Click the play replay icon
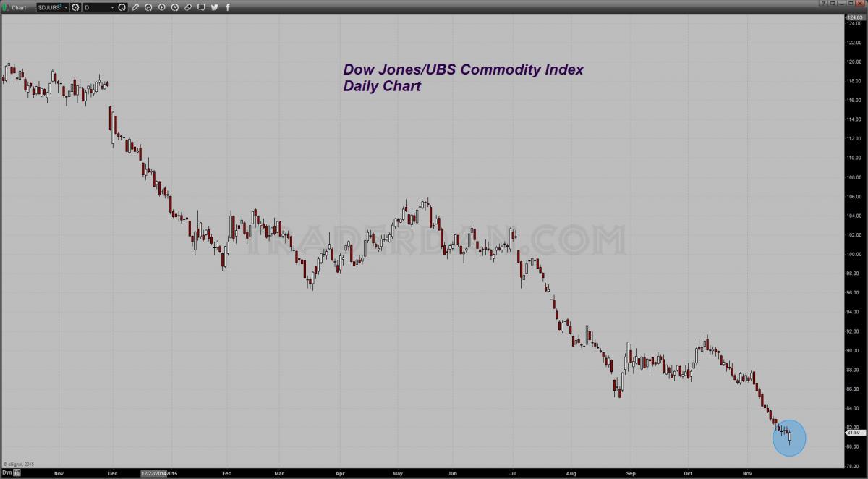The width and height of the screenshot is (868, 479). [x=161, y=7]
